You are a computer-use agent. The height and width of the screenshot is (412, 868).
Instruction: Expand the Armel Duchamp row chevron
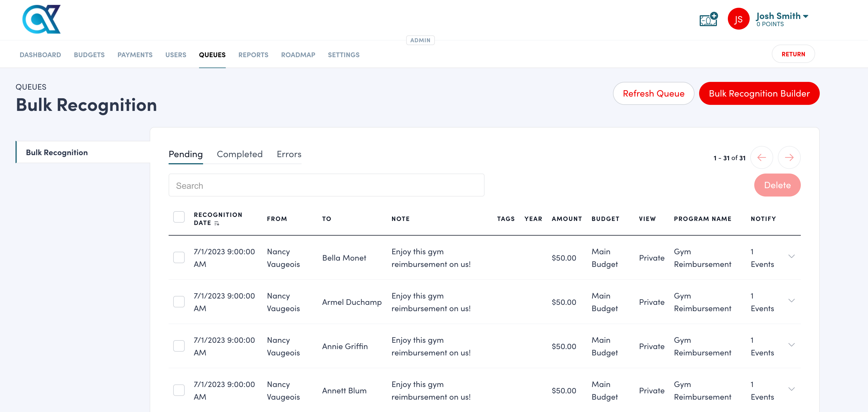pos(792,301)
